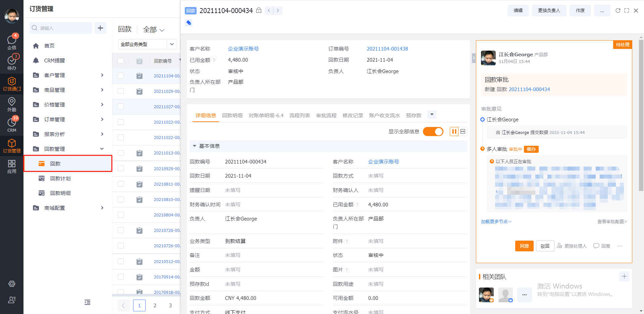Select 回款计划 in the navigation tree

[60, 178]
